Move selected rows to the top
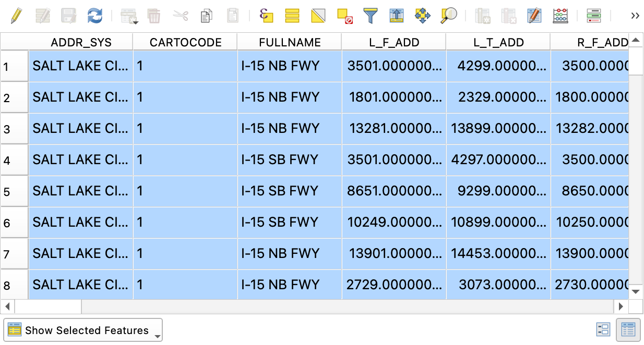This screenshot has width=644, height=345. point(397,16)
